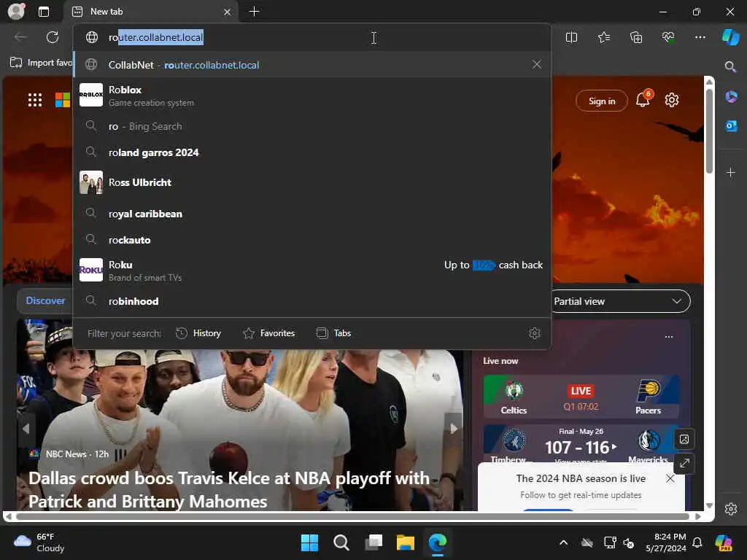This screenshot has width=747, height=560.
Task: Dismiss the NBA season is live popup
Action: point(670,478)
